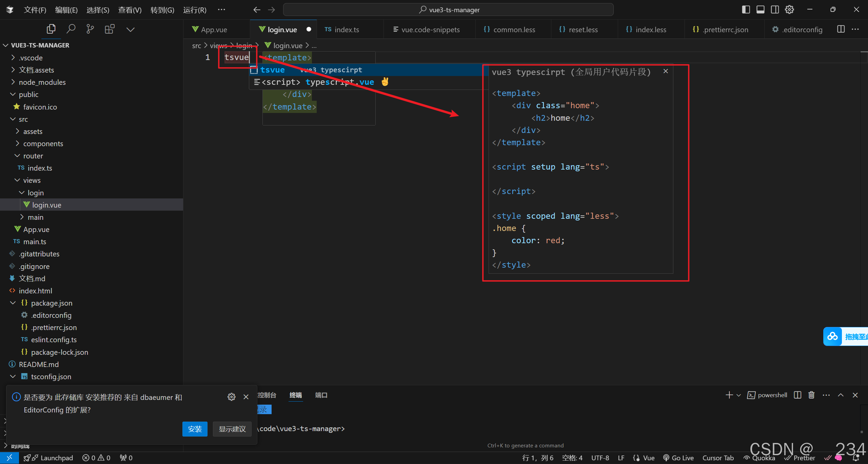The height and width of the screenshot is (464, 868).
Task: Click the Split Editor icon in the editor toolbar
Action: pos(841,29)
